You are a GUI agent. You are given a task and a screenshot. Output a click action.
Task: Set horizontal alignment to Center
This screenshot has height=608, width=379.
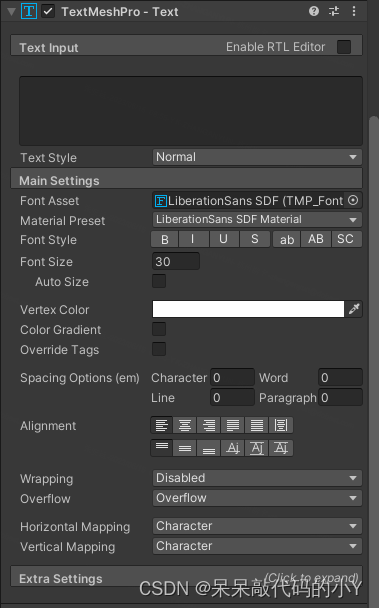point(185,425)
